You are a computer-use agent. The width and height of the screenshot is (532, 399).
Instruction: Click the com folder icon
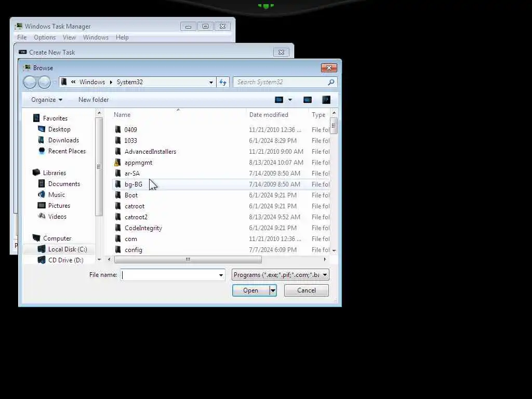pyautogui.click(x=118, y=239)
